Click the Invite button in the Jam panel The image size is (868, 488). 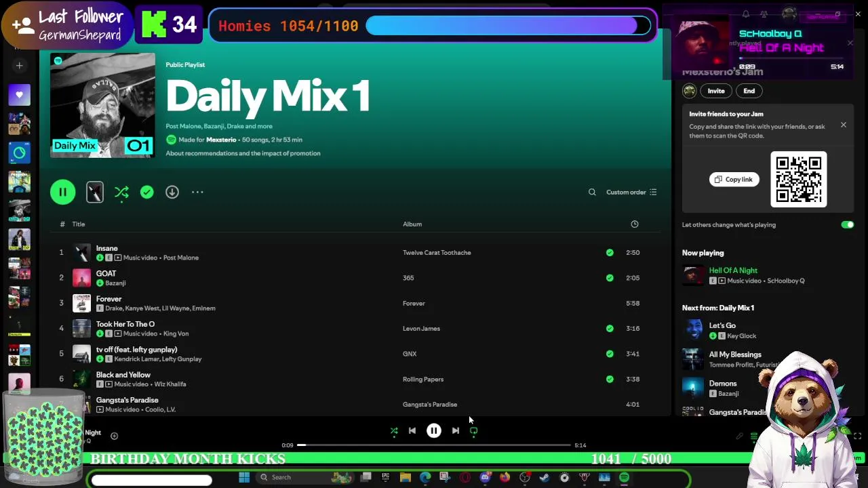coord(716,91)
